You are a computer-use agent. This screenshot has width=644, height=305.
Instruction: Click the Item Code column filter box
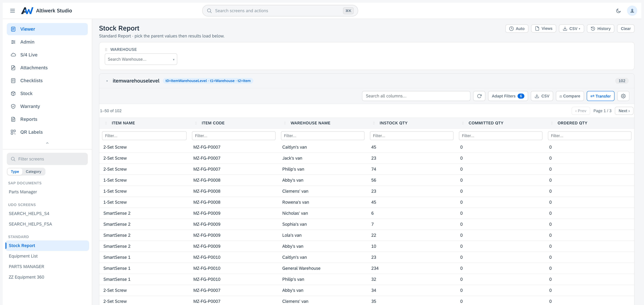coord(234,136)
